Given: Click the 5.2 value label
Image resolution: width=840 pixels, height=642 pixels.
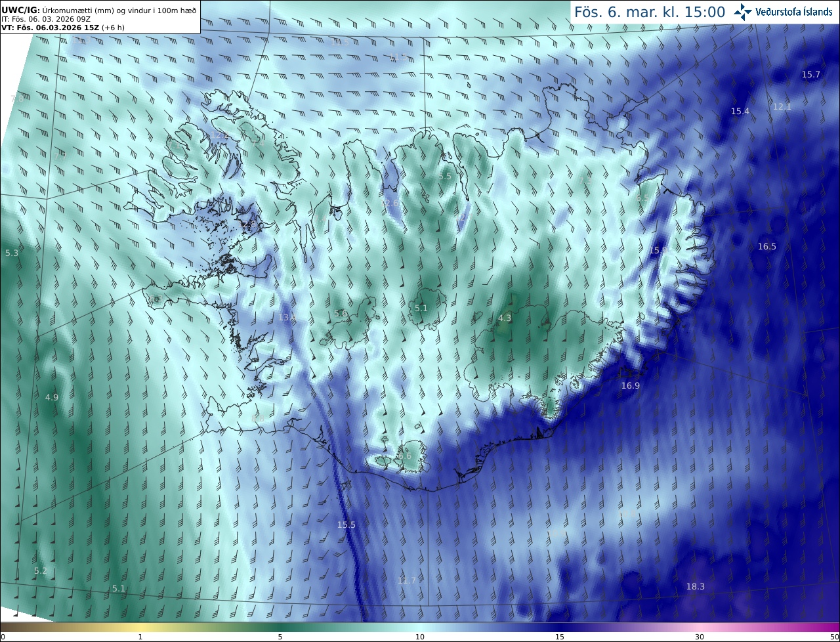Looking at the screenshot, I should tap(41, 571).
